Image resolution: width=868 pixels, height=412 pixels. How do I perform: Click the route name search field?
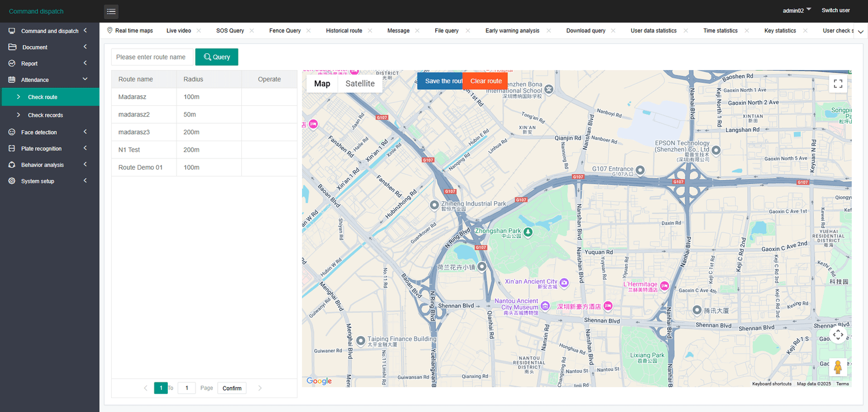(x=152, y=57)
